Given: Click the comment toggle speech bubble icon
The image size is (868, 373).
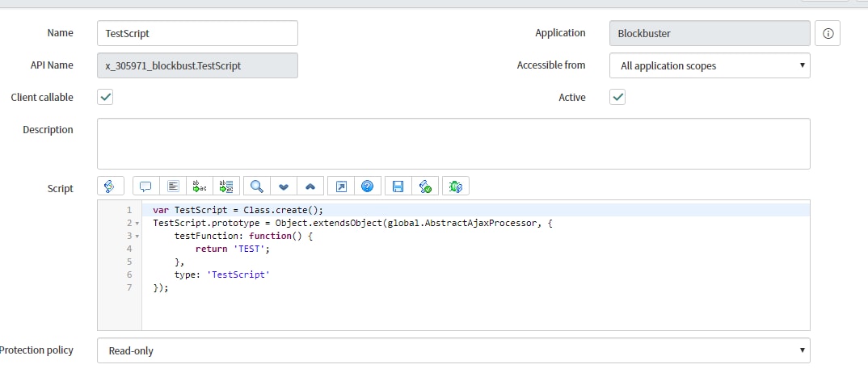Looking at the screenshot, I should click(x=146, y=186).
